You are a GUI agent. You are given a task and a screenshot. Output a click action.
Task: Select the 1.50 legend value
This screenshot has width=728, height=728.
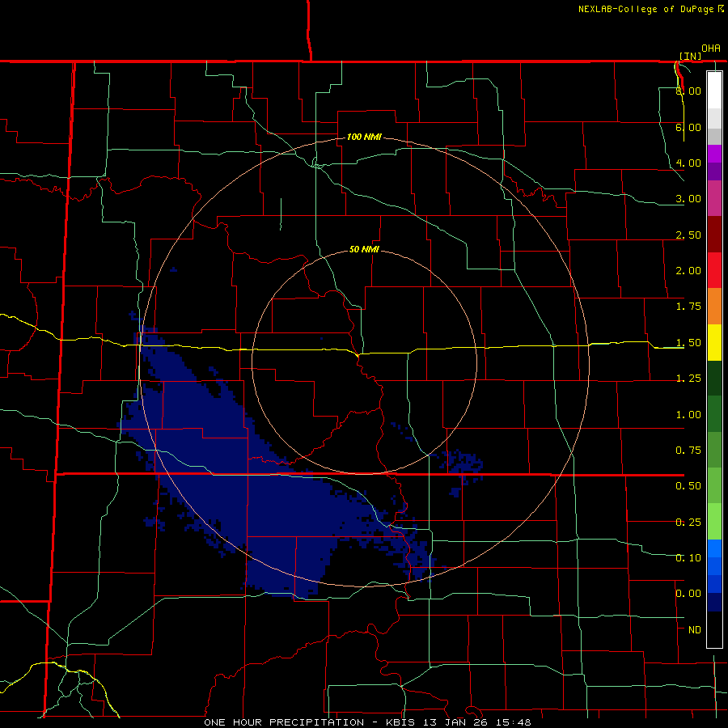pos(688,343)
